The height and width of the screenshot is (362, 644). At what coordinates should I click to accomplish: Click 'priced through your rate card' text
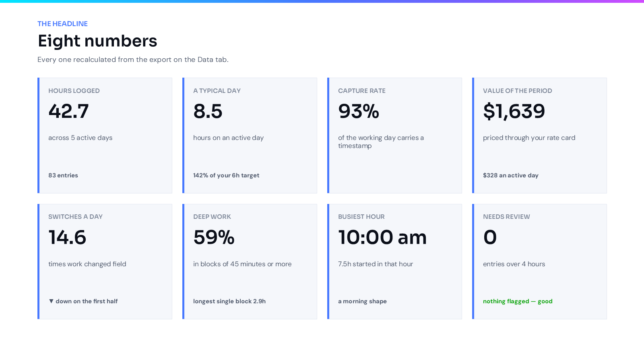coord(529,138)
